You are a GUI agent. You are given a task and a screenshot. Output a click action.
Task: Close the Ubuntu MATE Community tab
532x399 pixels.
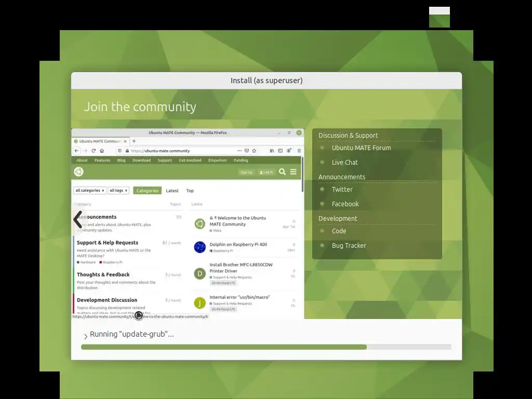[125, 141]
